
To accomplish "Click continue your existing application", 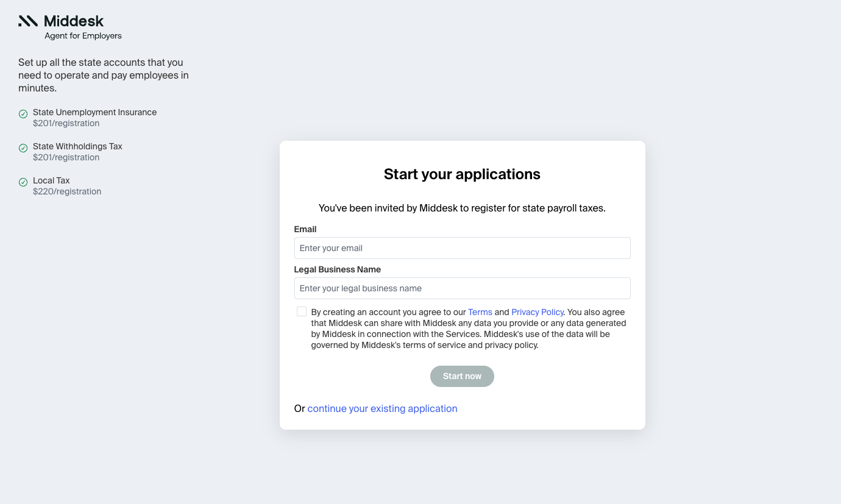I will (x=382, y=408).
